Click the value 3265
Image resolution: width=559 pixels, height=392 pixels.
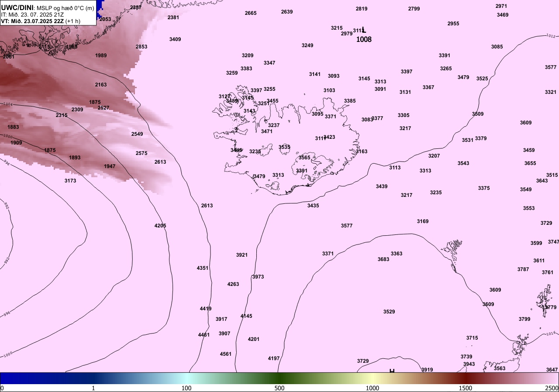(x=446, y=69)
